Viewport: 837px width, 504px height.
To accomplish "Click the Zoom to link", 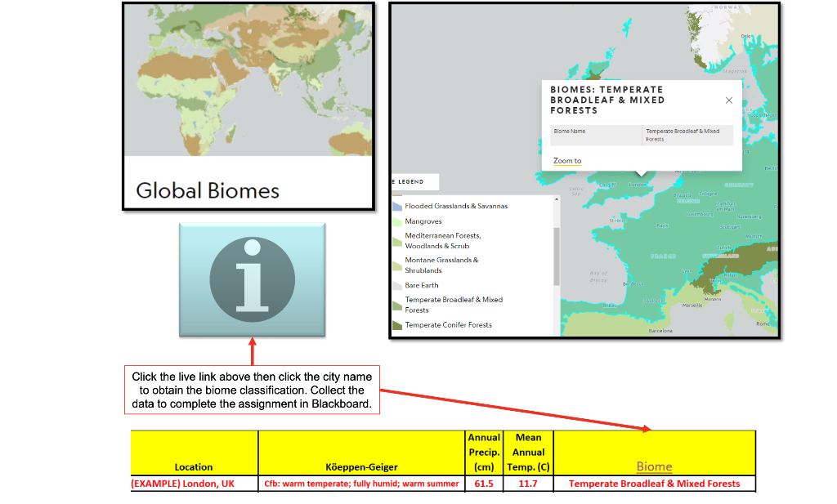I will (567, 161).
